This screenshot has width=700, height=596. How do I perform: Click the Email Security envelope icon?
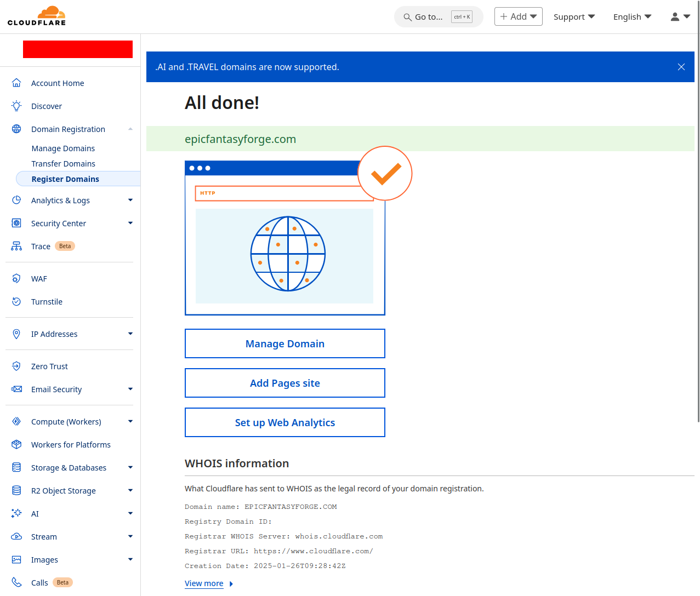pyautogui.click(x=16, y=389)
